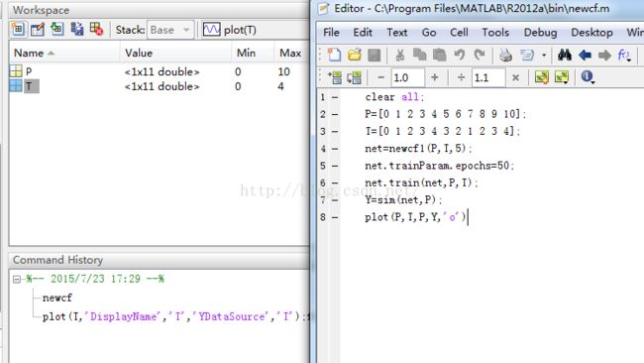Viewport: 644px width, 363px height.
Task: Collapse the 2015/7/23 command history group
Action: [x=17, y=279]
